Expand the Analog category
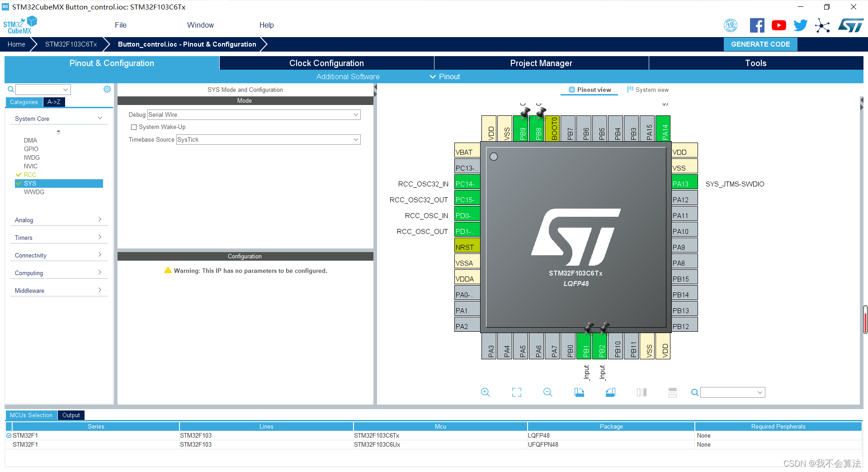The image size is (868, 472). point(59,220)
